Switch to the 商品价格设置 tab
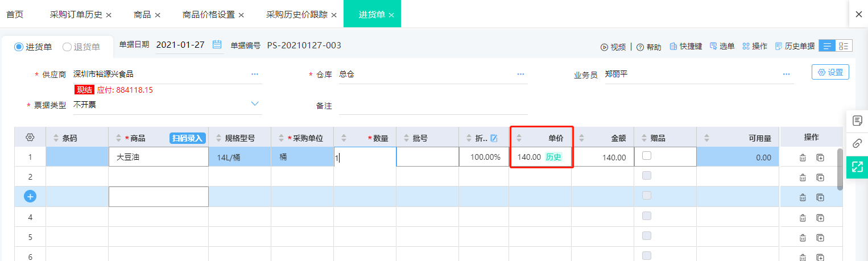The width and height of the screenshot is (868, 261). tap(208, 14)
